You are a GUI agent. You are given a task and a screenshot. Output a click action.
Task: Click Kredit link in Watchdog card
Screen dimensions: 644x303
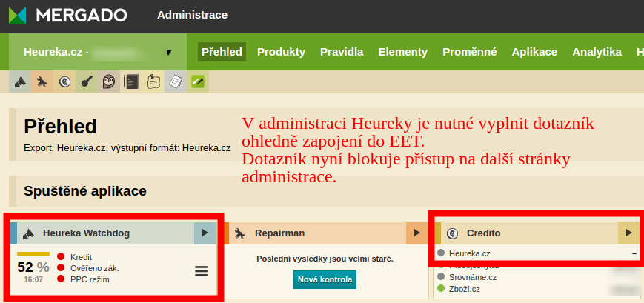81,257
